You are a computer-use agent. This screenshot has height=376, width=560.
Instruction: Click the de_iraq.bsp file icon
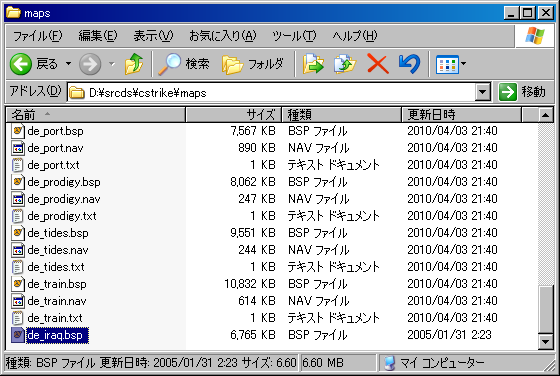(18, 335)
